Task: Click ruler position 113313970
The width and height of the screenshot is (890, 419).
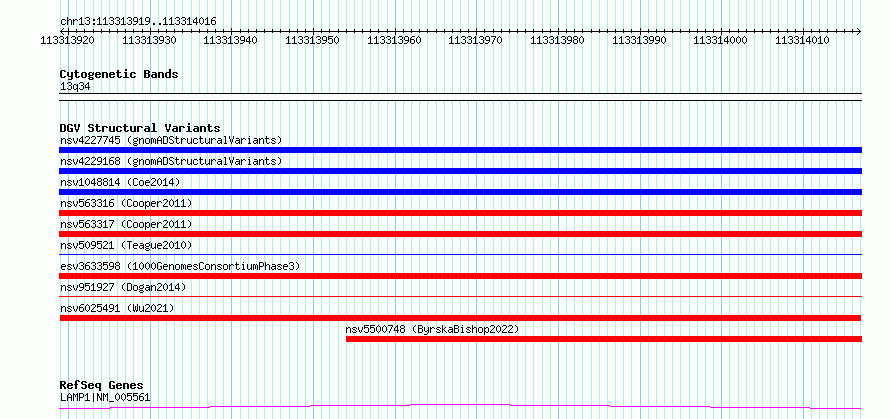Action: (x=476, y=40)
